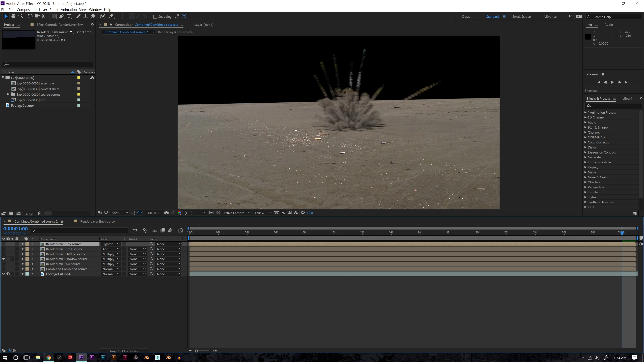Click the Play button in the Preview panel
The width and height of the screenshot is (644, 362).
612,82
